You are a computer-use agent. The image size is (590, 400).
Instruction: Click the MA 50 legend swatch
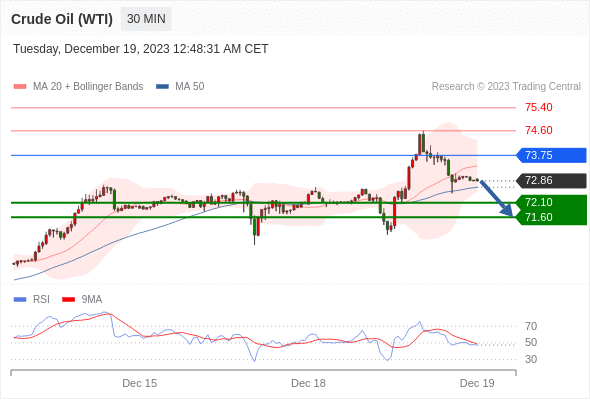(162, 87)
